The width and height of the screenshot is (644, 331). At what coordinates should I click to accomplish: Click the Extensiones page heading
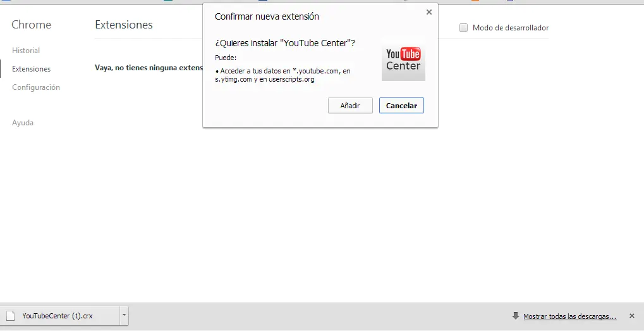[x=124, y=25]
